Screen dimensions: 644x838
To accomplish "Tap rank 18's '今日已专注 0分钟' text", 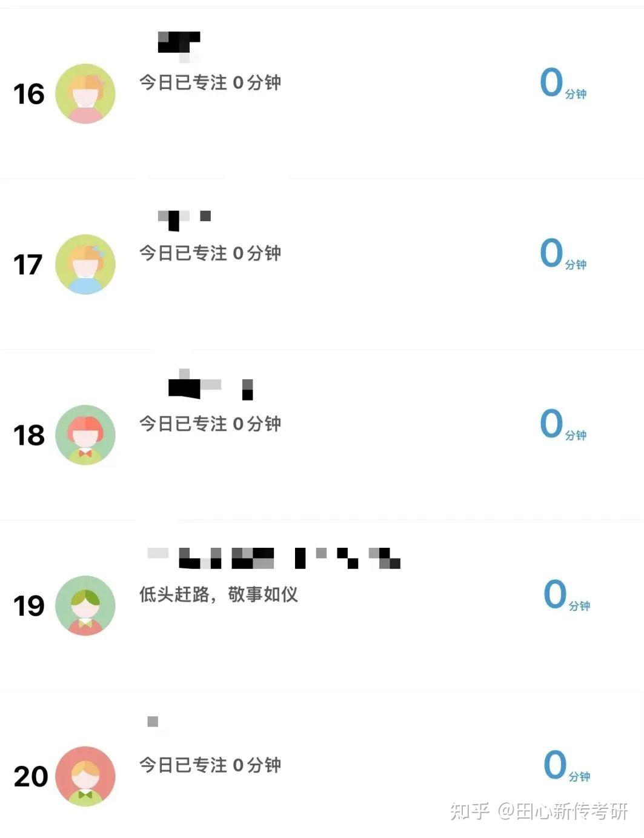I will point(210,424).
